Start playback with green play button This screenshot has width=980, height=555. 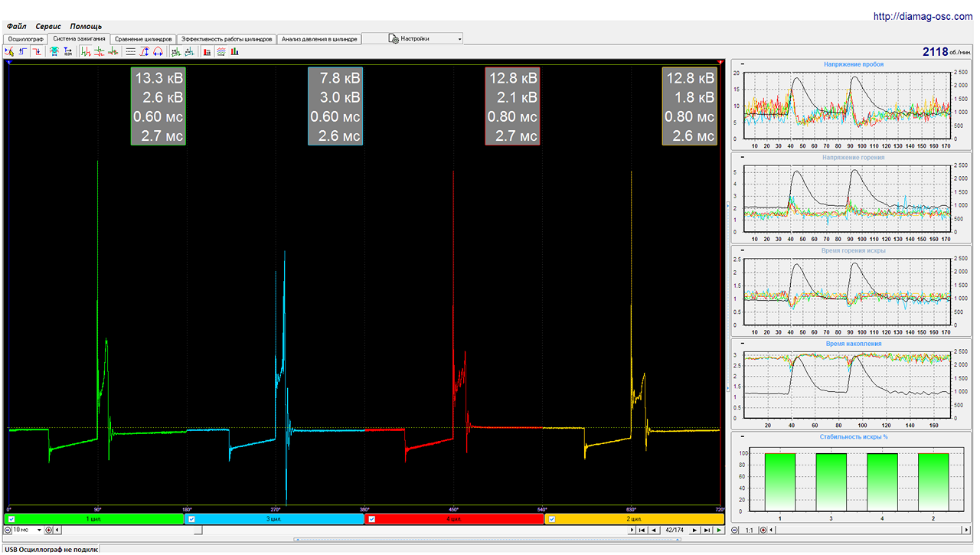point(719,530)
